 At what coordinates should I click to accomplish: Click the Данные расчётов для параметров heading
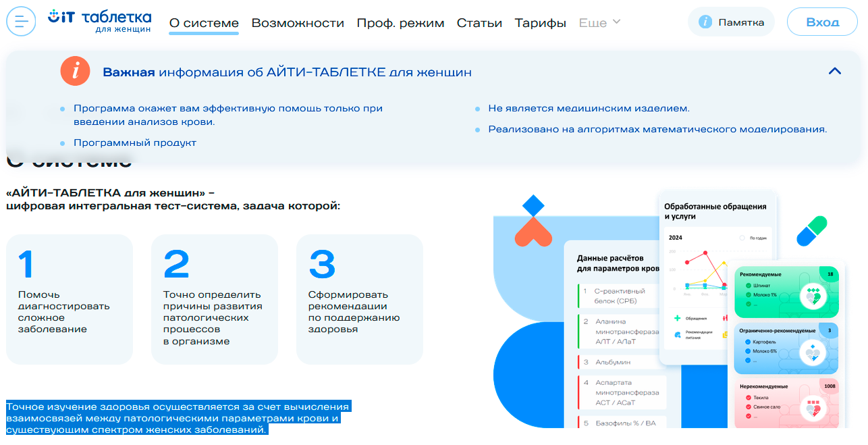click(x=618, y=263)
